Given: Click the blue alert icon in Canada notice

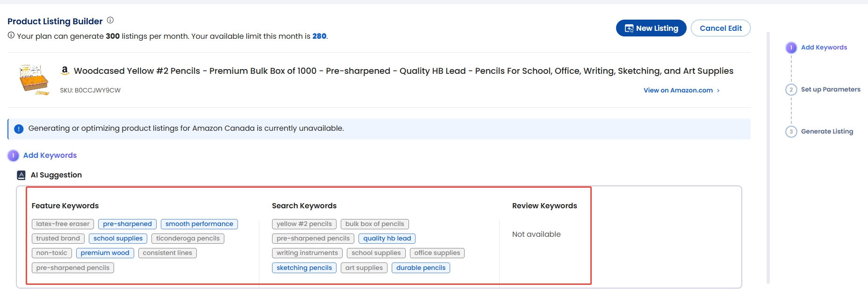Looking at the screenshot, I should pyautogui.click(x=19, y=129).
